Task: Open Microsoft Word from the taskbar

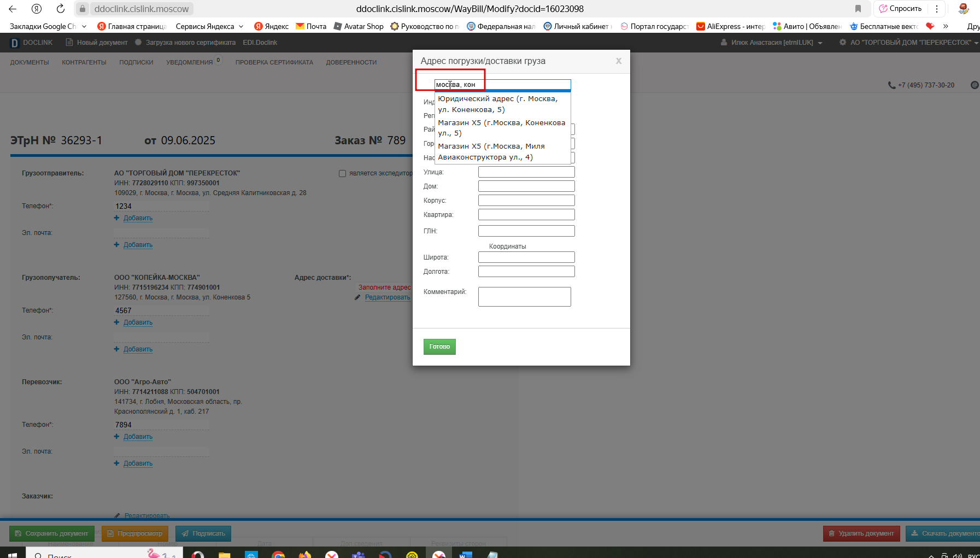Action: [465, 555]
